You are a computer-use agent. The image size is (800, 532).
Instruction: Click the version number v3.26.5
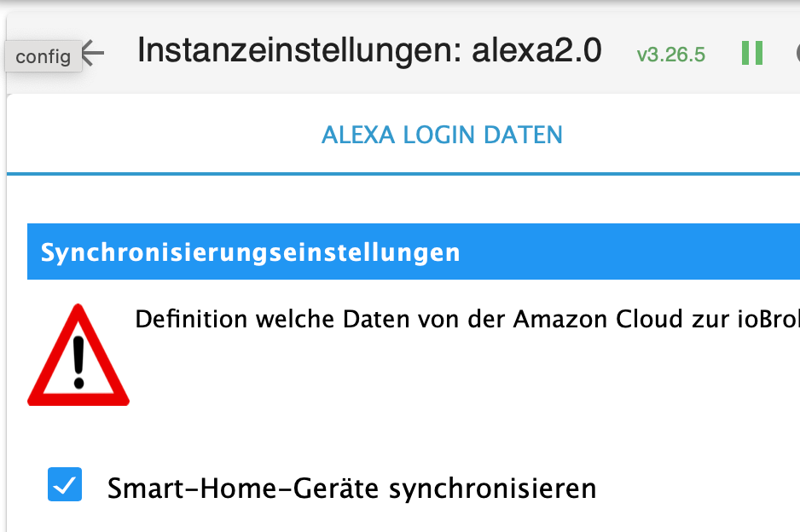pyautogui.click(x=671, y=55)
